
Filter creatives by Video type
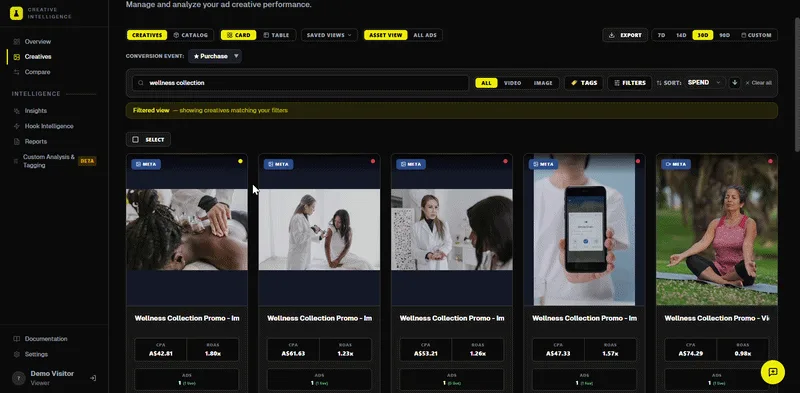[512, 83]
